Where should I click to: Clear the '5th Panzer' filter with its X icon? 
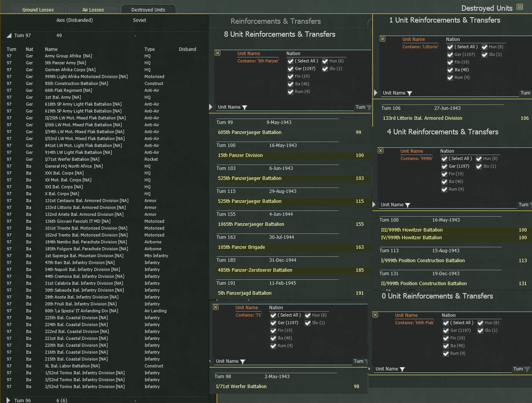pos(218,53)
